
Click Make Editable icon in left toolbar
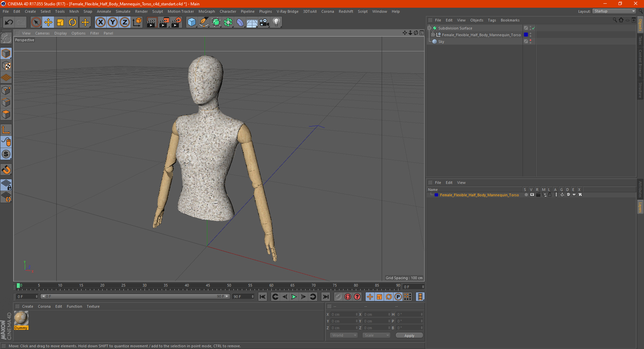tap(6, 38)
